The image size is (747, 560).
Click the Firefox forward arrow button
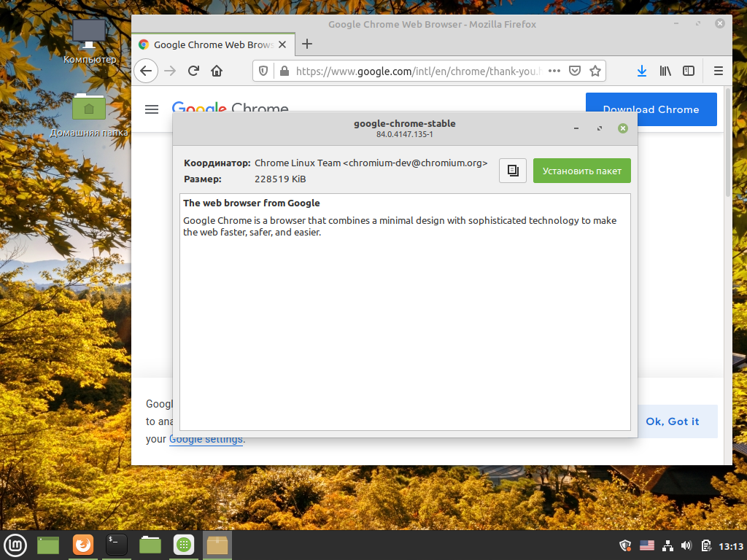(170, 71)
